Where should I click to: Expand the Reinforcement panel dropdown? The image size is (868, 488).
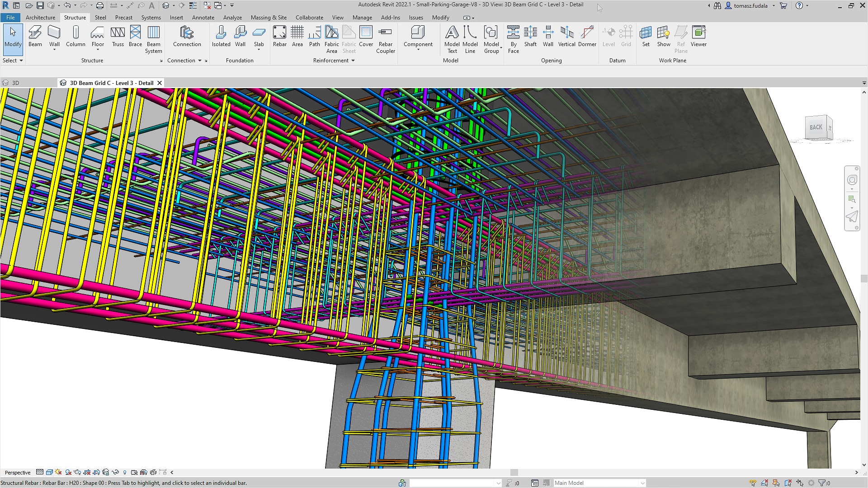353,61
